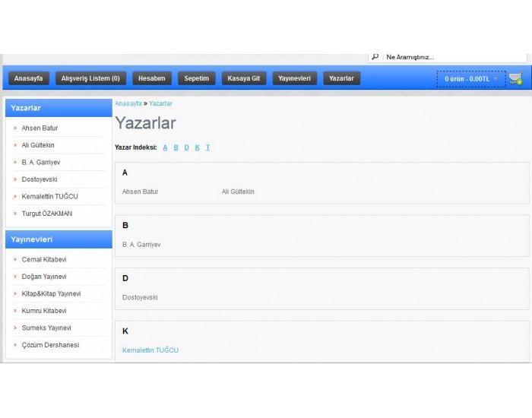Open Kumru Kitabevi publisher link
The width and height of the screenshot is (532, 418).
pyautogui.click(x=44, y=311)
